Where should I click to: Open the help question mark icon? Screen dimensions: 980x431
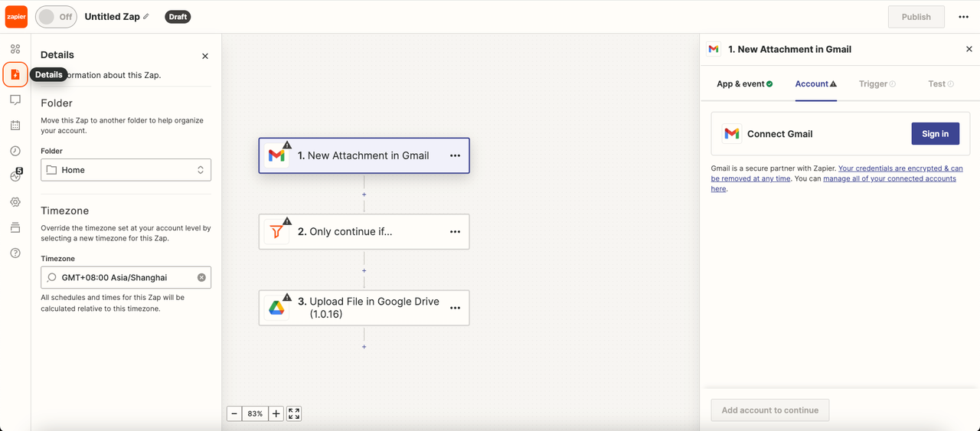click(x=15, y=253)
